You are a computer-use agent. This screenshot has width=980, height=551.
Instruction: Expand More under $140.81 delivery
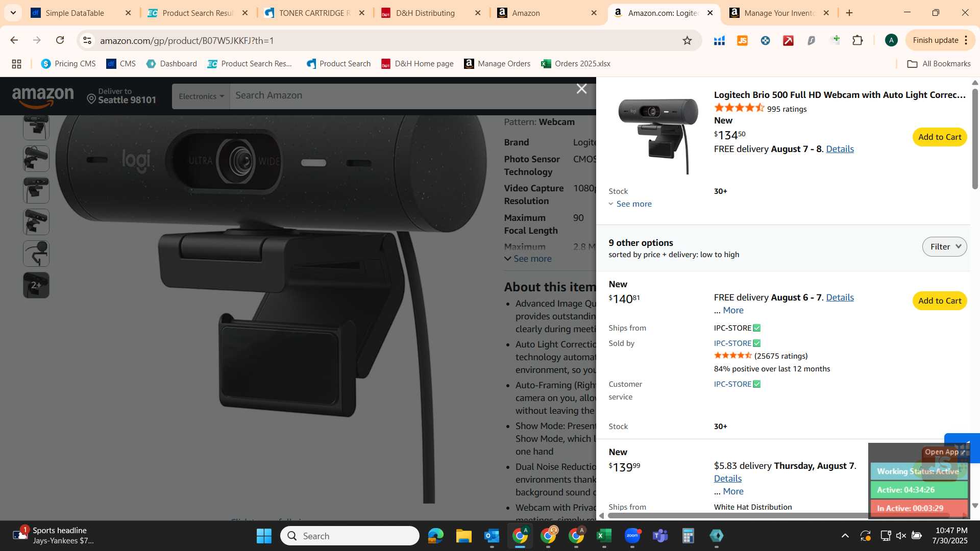coord(733,310)
